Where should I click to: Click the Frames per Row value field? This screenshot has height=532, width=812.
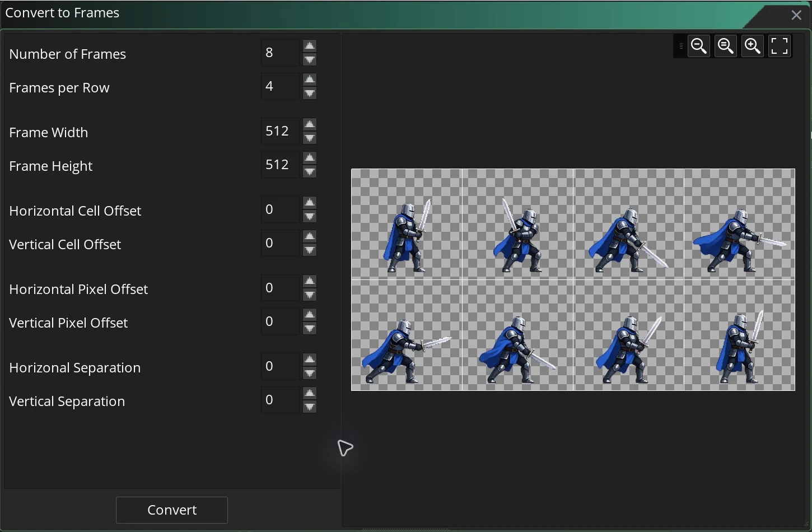tap(281, 86)
